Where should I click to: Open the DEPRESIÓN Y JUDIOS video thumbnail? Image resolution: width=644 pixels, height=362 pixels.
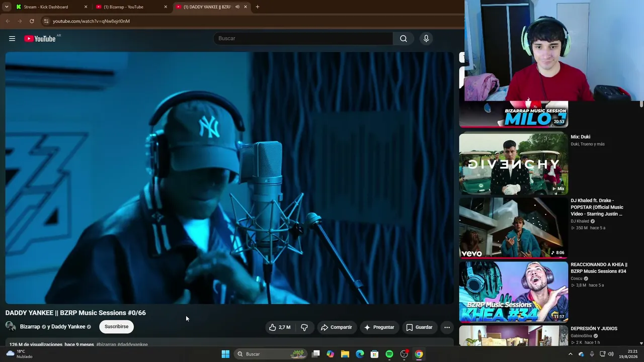pos(513,335)
